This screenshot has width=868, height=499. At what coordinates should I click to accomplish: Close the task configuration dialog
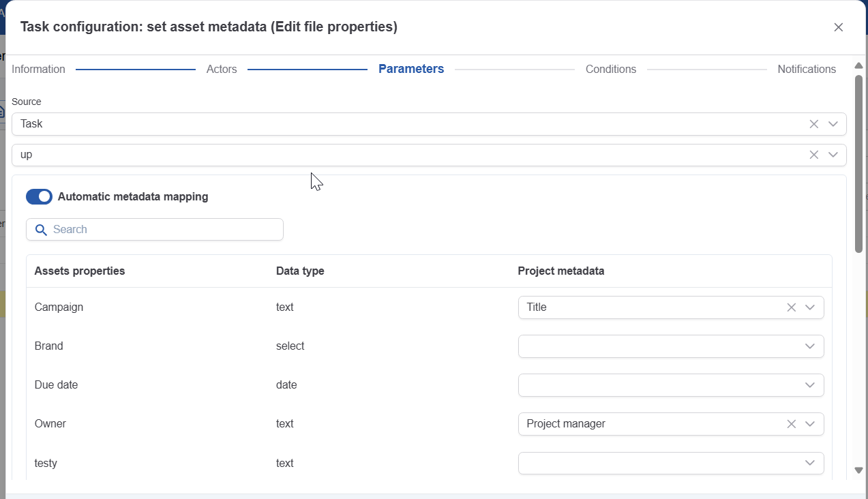[838, 27]
